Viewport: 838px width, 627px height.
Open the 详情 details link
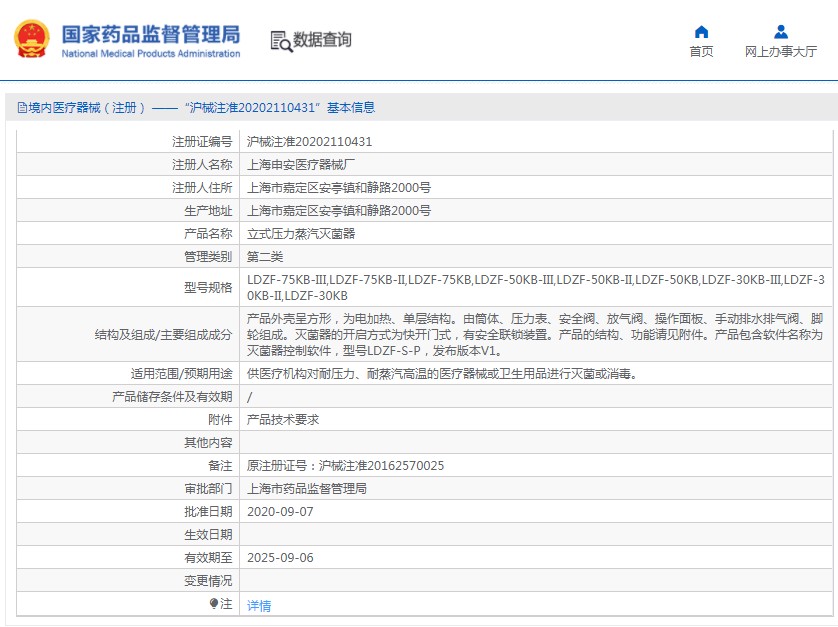click(x=259, y=606)
